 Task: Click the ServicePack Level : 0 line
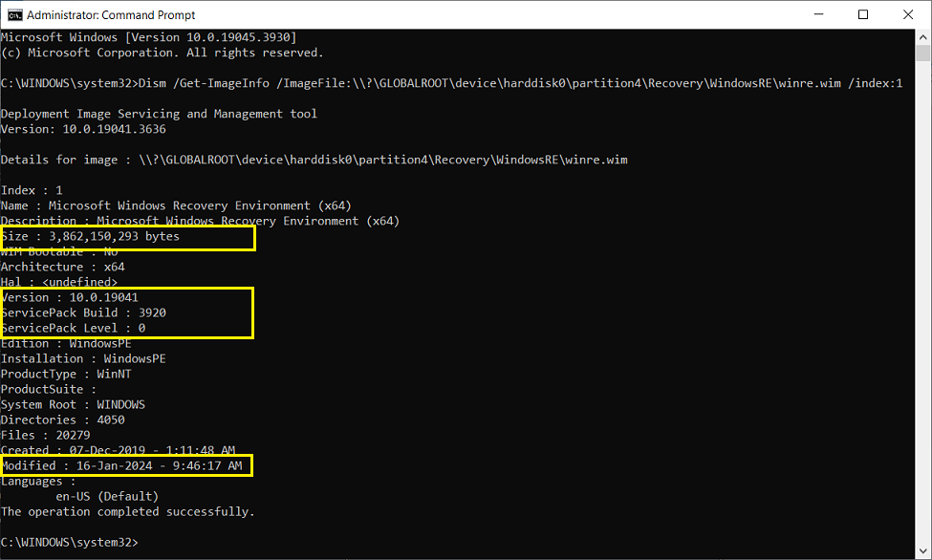click(x=74, y=328)
